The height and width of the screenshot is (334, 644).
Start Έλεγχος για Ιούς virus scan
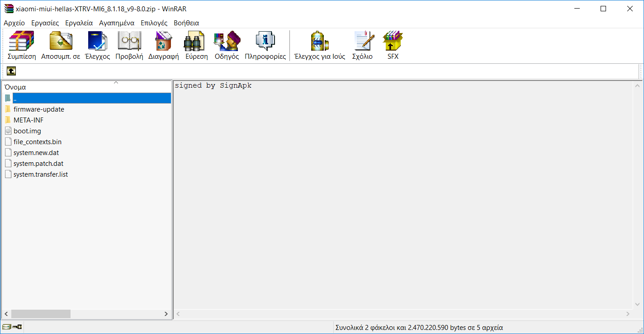320,41
